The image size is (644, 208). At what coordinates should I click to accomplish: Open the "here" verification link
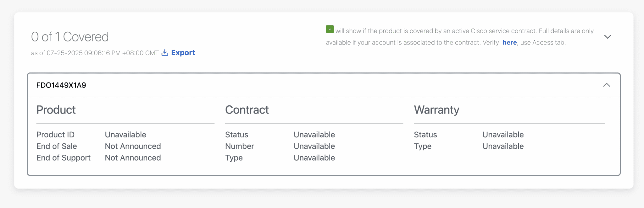[x=509, y=42]
